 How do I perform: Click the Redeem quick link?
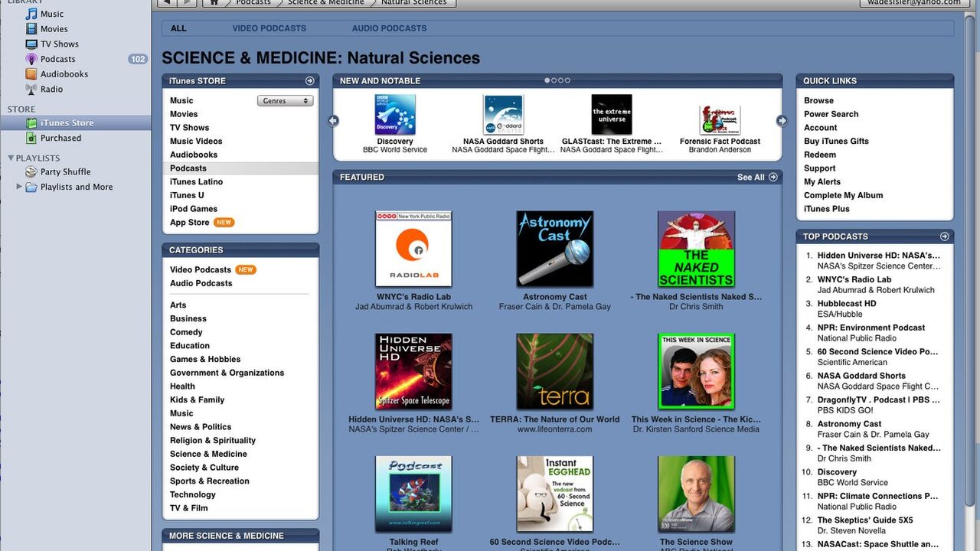pos(820,155)
